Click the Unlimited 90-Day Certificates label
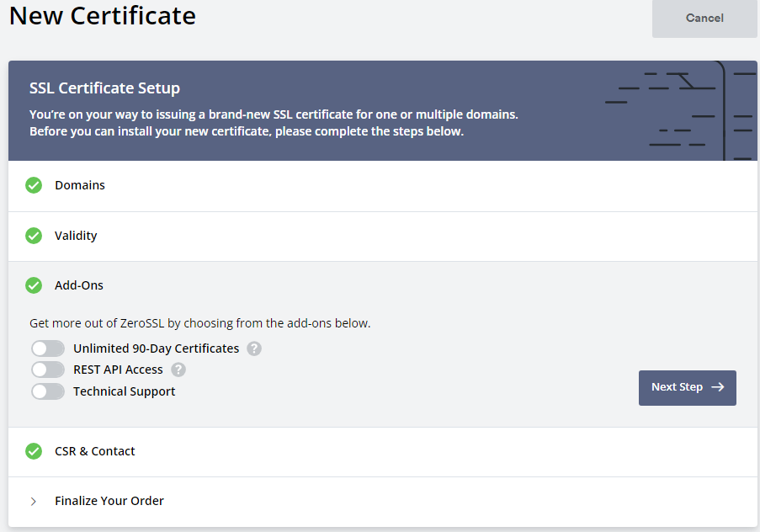The width and height of the screenshot is (760, 532). coord(156,348)
